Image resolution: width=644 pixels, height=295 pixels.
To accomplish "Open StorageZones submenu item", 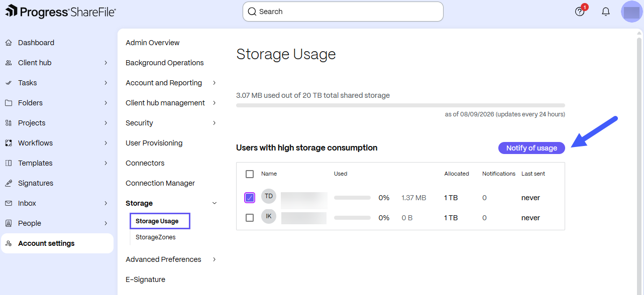I will click(156, 237).
